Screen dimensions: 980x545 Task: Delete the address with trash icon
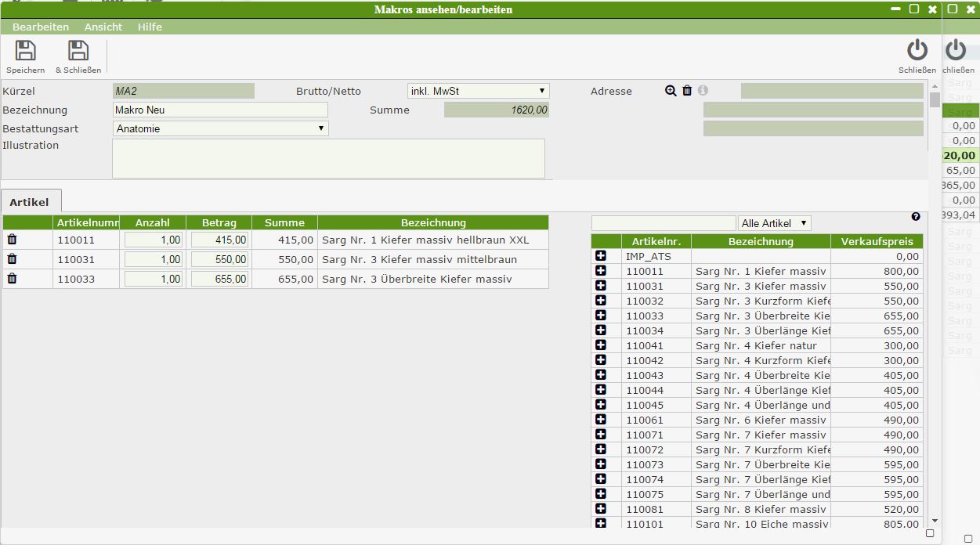[687, 91]
